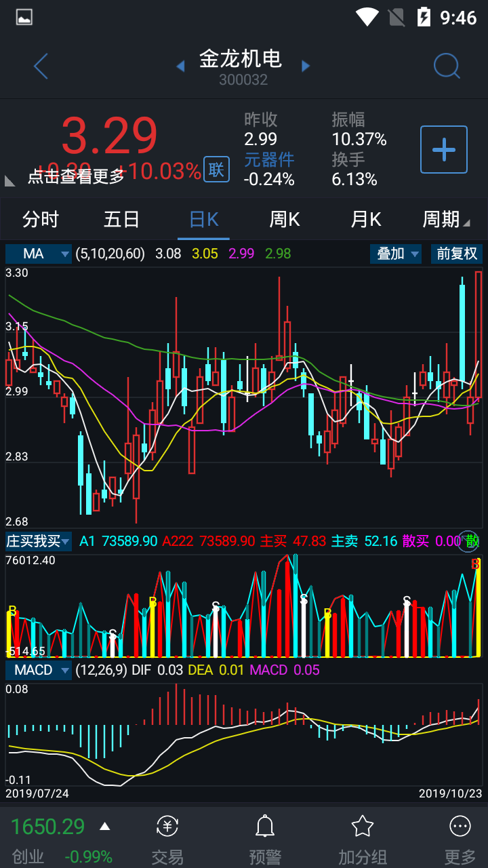488x868 pixels.
Task: Tap the MA parameters (5,10,20,60)
Action: tap(110, 254)
